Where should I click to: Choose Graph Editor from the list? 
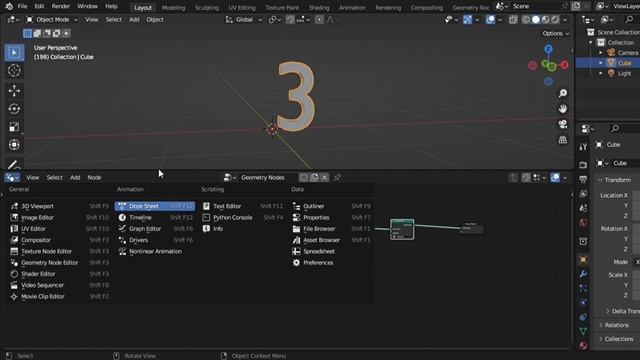pyautogui.click(x=155, y=229)
